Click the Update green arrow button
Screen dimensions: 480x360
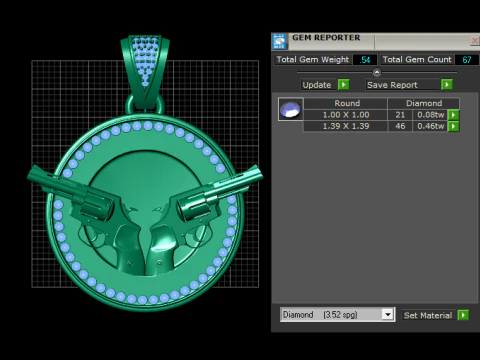click(x=344, y=85)
